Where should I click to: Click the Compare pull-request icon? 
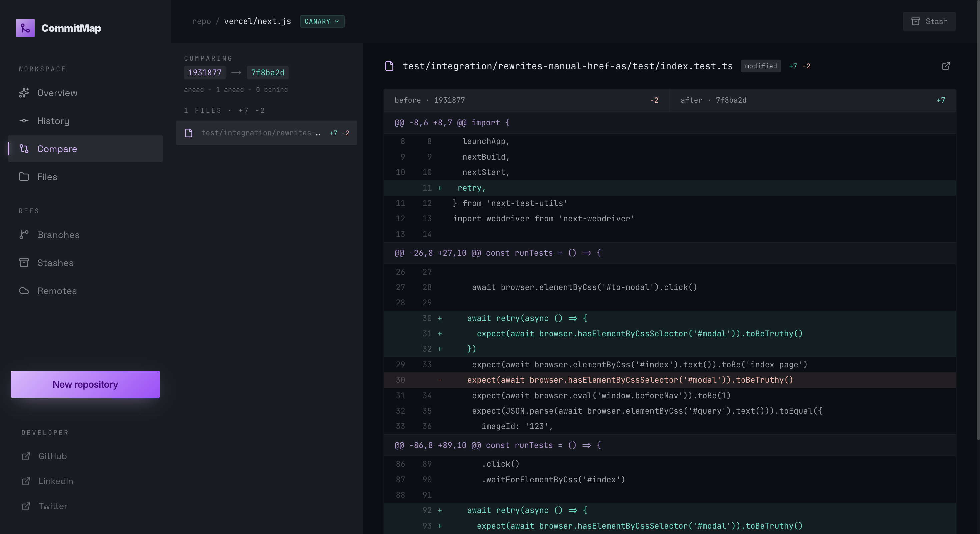tap(24, 149)
